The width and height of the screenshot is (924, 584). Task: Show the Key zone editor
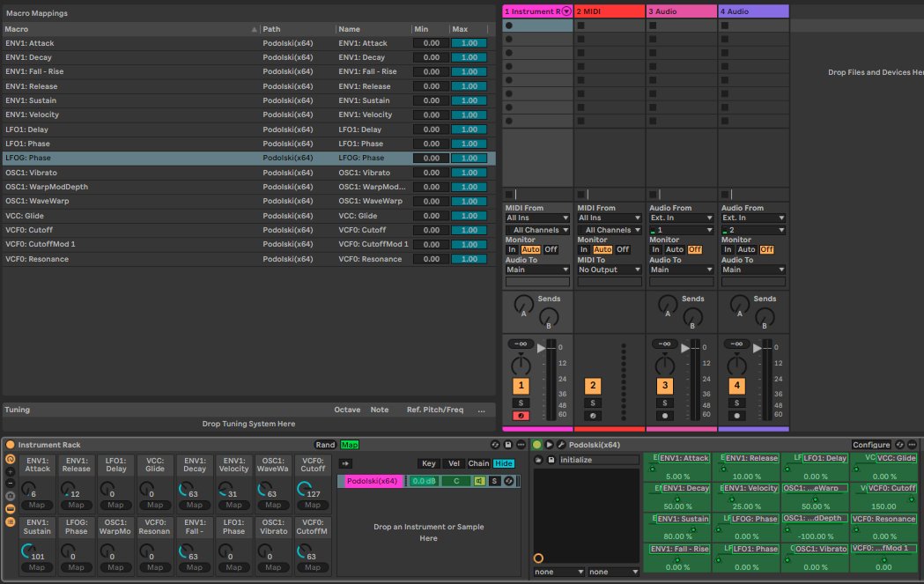coord(428,464)
